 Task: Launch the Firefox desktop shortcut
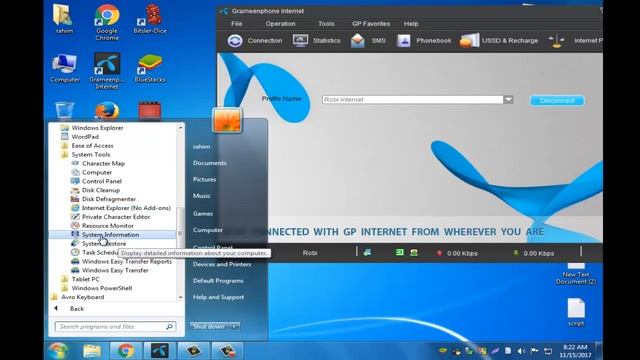coord(107,111)
